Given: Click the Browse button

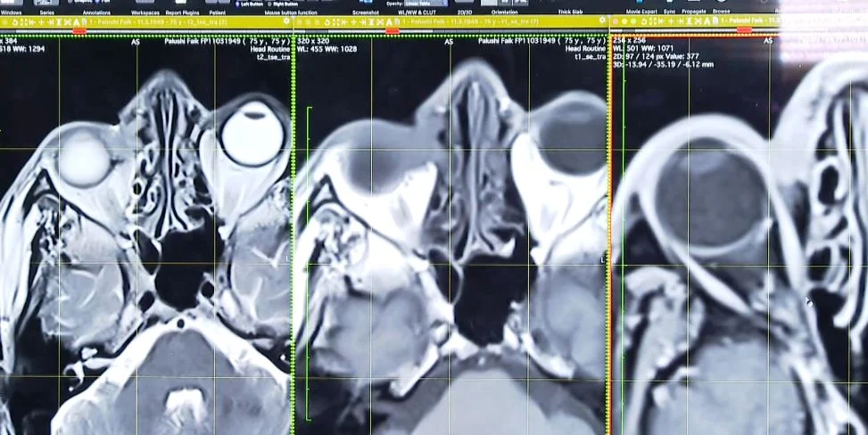Looking at the screenshot, I should [x=721, y=12].
